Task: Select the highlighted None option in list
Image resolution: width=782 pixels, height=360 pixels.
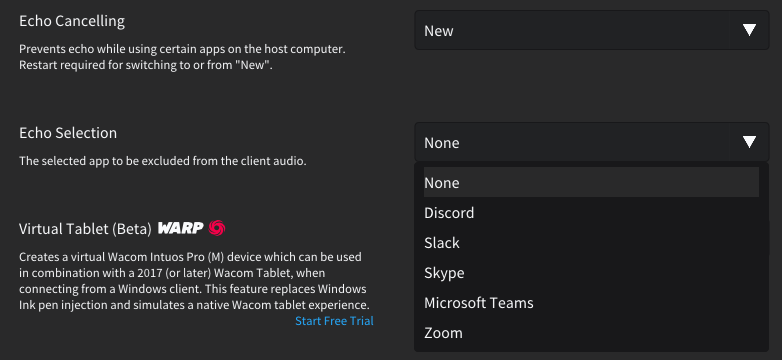Action: [x=591, y=182]
